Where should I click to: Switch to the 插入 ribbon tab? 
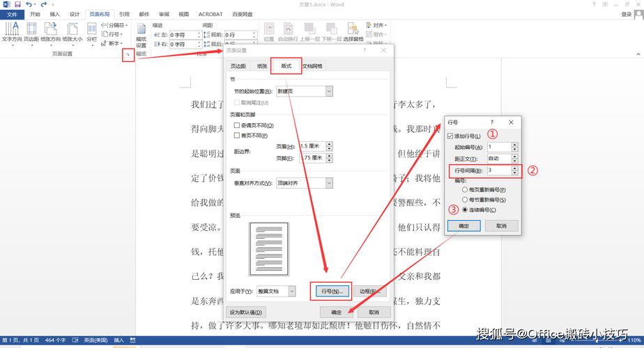pyautogui.click(x=54, y=15)
